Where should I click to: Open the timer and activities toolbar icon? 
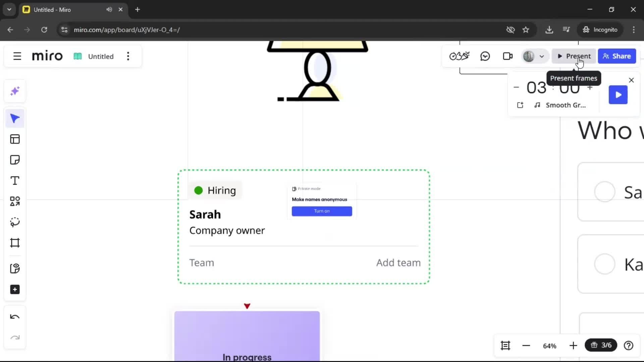(459, 56)
